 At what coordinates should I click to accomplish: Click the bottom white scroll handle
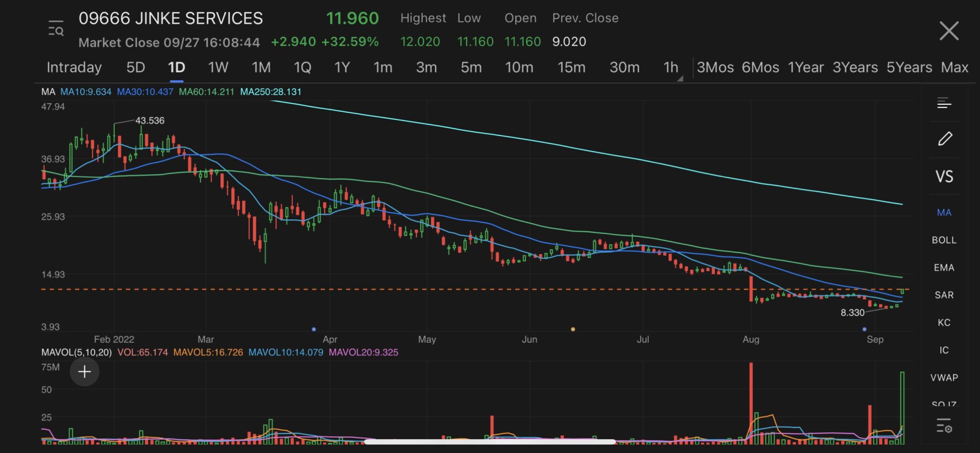pyautogui.click(x=490, y=442)
